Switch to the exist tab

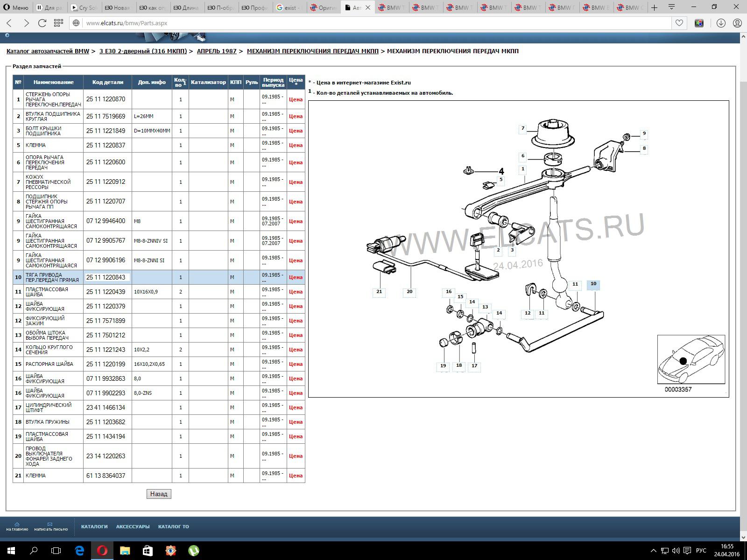289,7
